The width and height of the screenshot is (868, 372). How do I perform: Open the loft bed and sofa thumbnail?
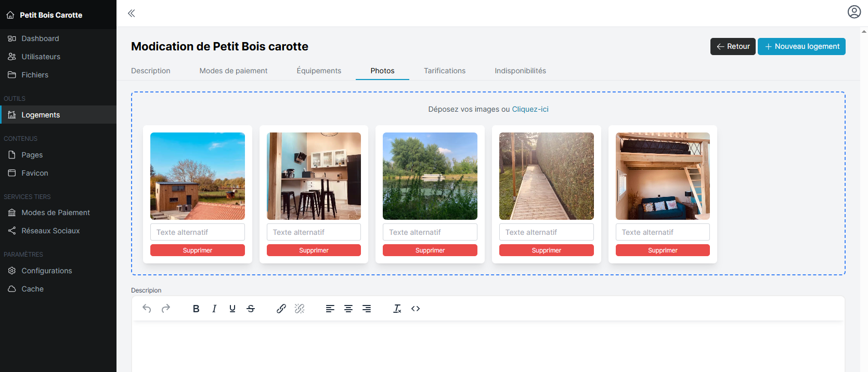pos(663,176)
